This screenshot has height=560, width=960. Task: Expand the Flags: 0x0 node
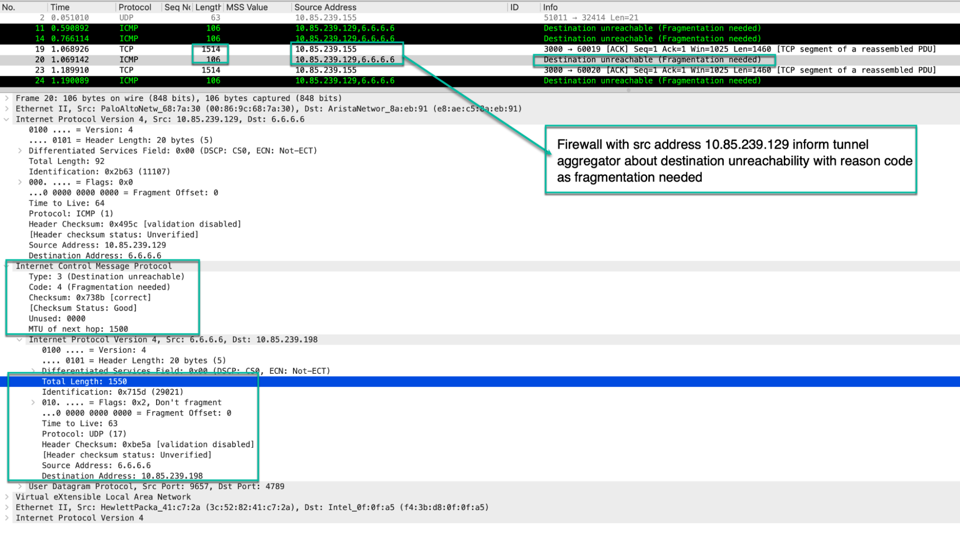19,182
